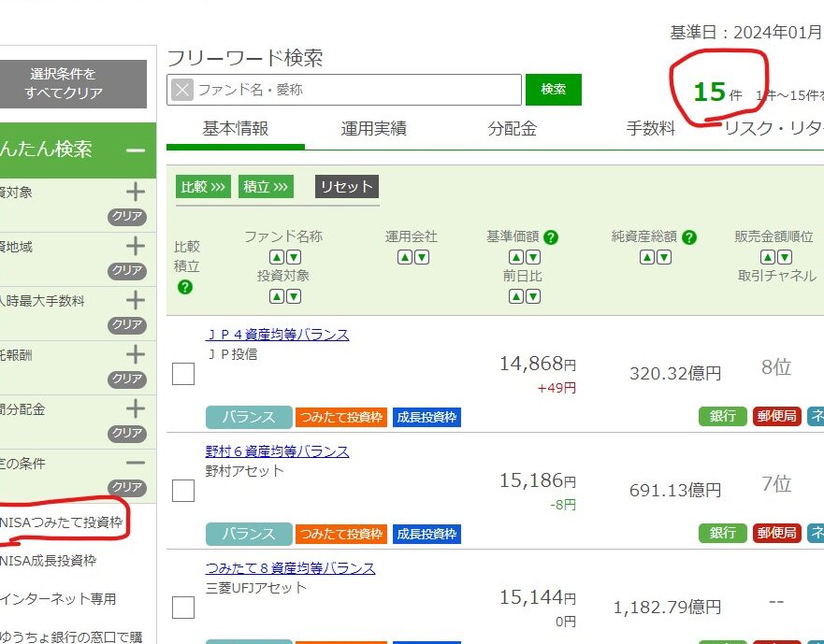Screen dimensions: 824x644
Task: Expand the 投資対象 filter section
Action: (136, 192)
